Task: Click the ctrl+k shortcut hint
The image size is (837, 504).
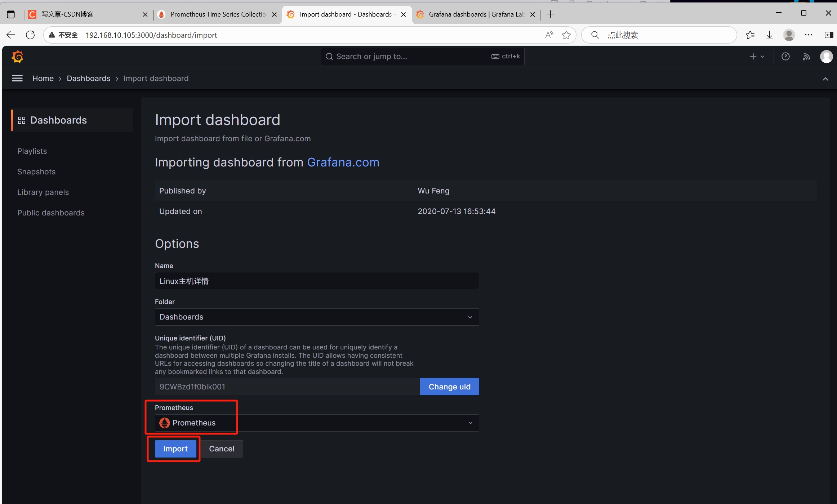Action: coord(506,57)
